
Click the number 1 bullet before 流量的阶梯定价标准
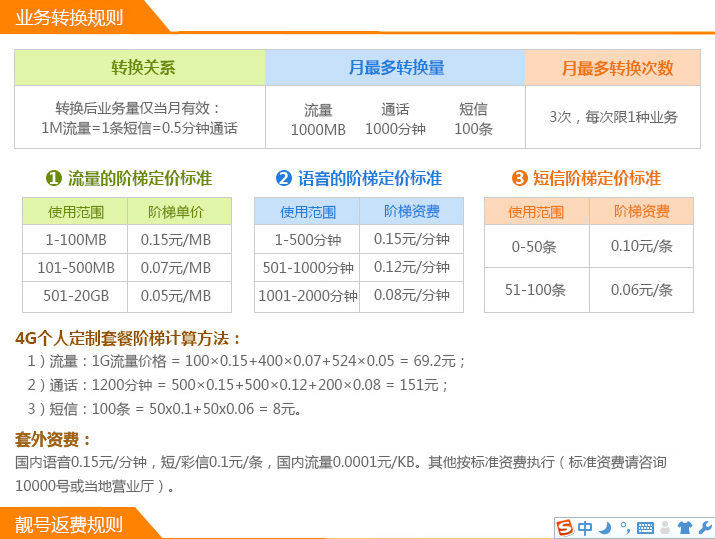tap(54, 178)
